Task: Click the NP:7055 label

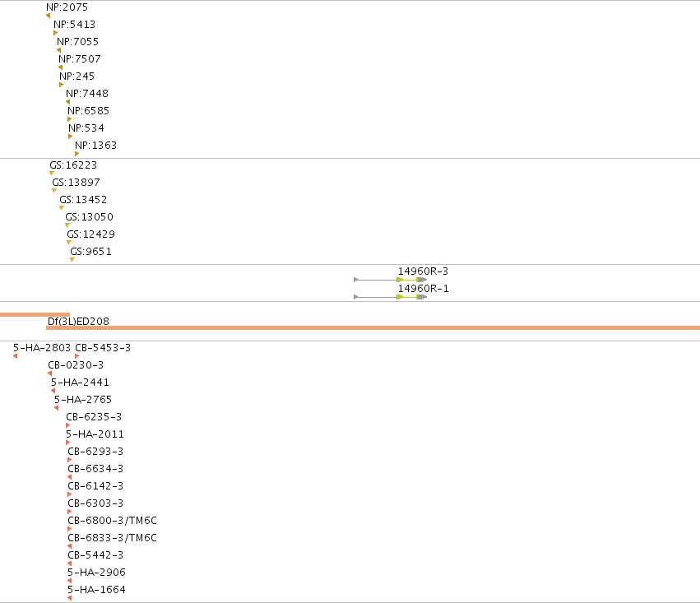Action: [77, 42]
